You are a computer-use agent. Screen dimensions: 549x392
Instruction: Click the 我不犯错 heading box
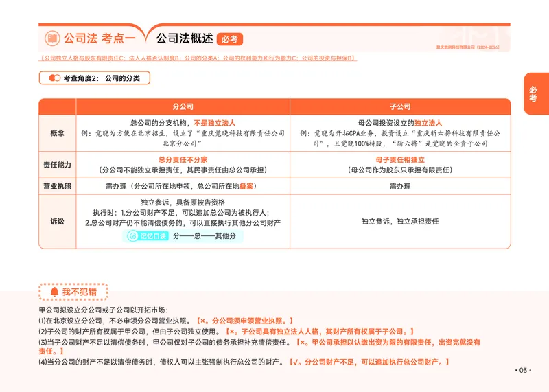point(73,292)
